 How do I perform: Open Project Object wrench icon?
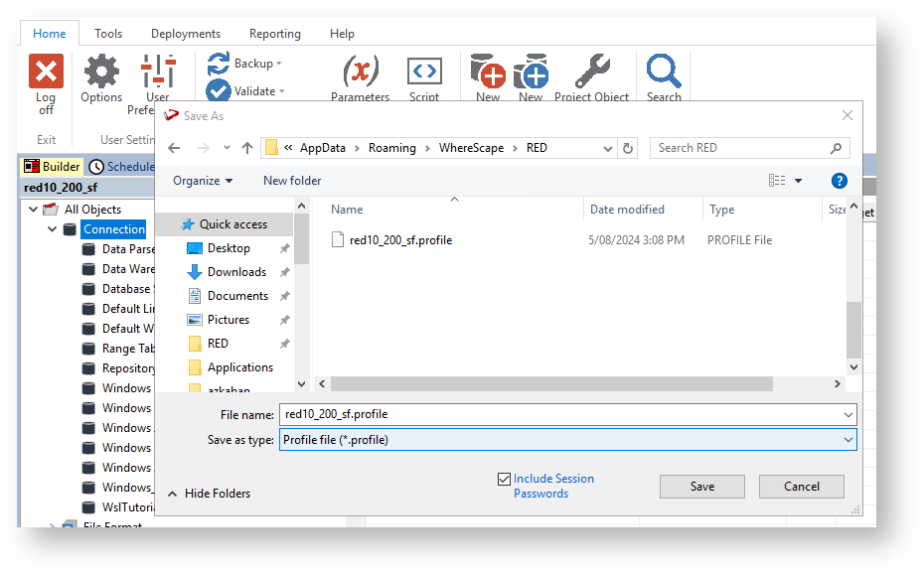(x=591, y=72)
